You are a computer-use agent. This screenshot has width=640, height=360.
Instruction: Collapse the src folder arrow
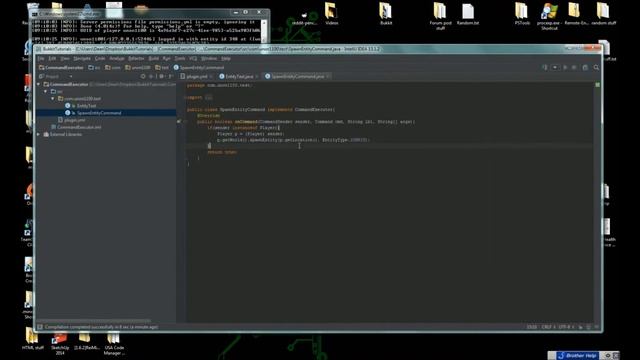[x=46, y=91]
